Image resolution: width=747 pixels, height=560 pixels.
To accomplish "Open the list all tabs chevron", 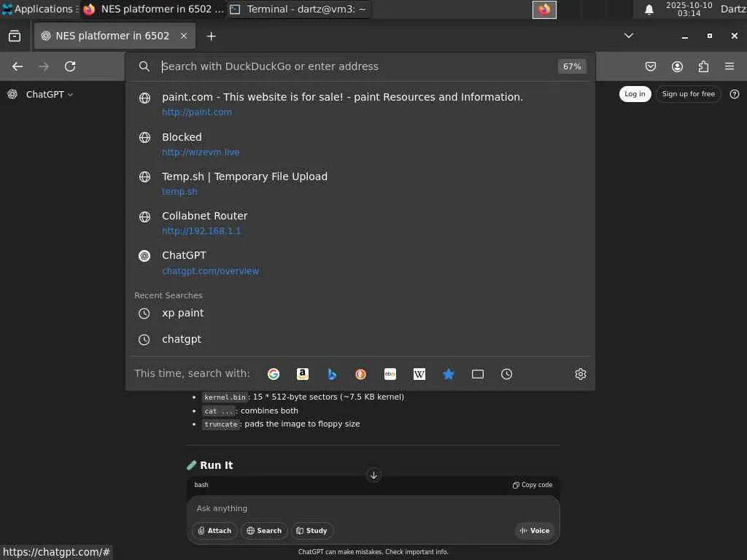I will click(629, 36).
